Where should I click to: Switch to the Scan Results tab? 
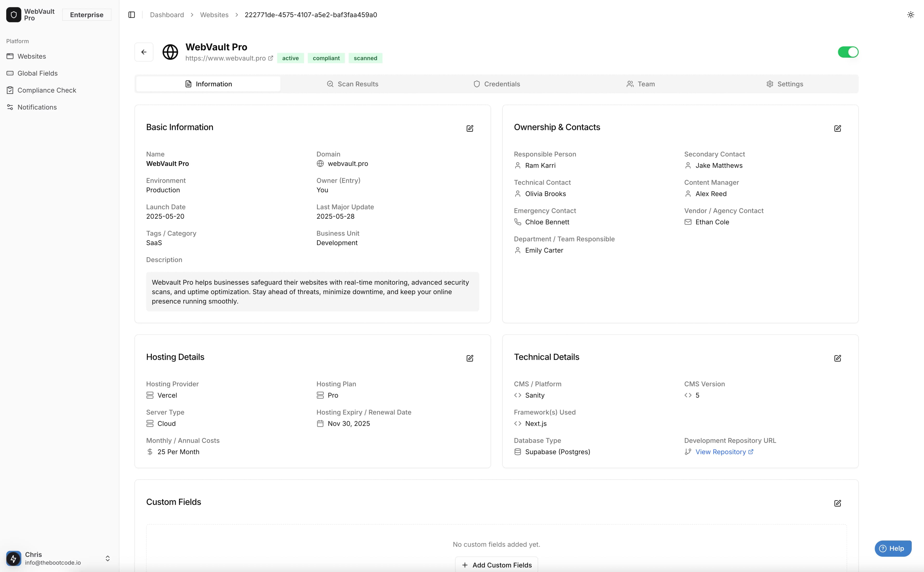point(352,84)
